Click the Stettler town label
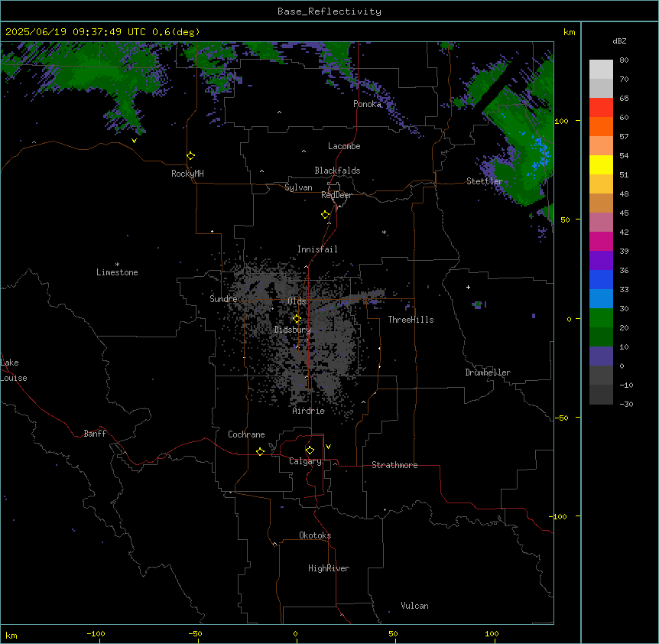 [x=485, y=181]
